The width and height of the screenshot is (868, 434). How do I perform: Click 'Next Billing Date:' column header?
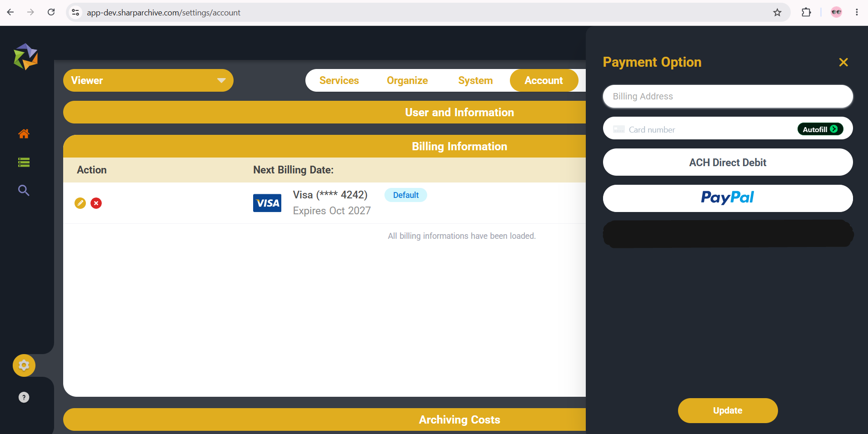coord(293,170)
